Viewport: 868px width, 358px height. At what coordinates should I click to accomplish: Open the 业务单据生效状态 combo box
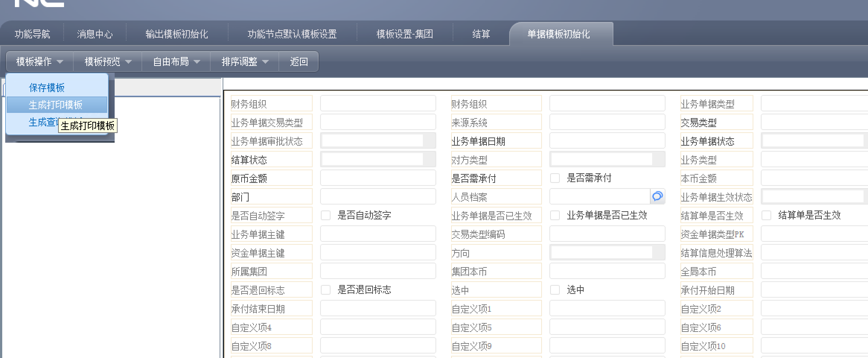(814, 196)
